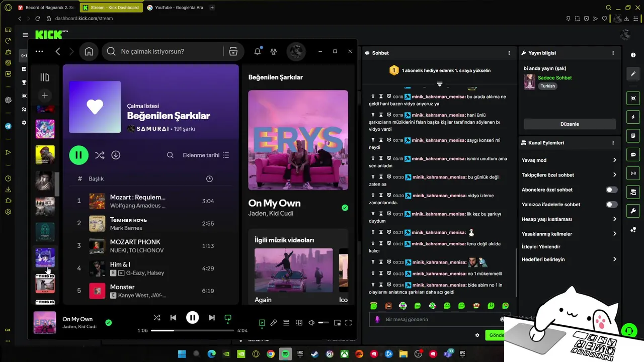Toggle Abonelere özel sohbet

tap(611, 190)
